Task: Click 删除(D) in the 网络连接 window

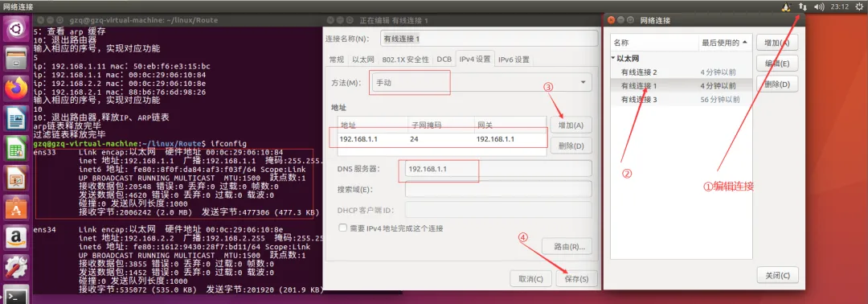Action: pos(777,84)
